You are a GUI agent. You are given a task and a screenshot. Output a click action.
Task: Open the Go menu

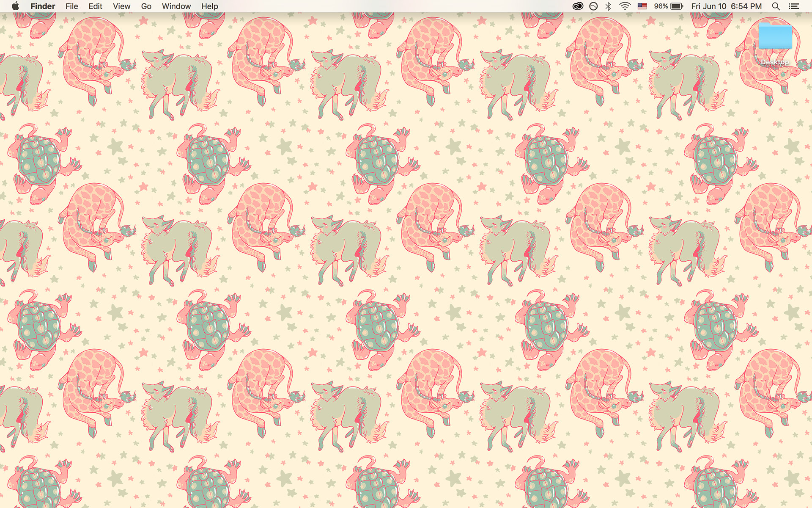[146, 6]
